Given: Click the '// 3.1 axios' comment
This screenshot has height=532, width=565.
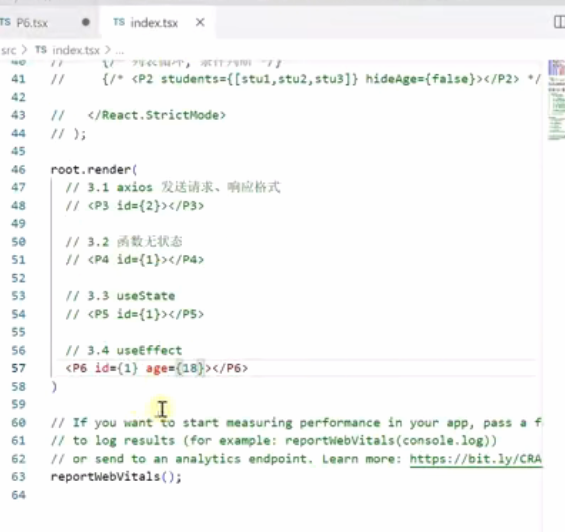Looking at the screenshot, I should click(x=109, y=187).
